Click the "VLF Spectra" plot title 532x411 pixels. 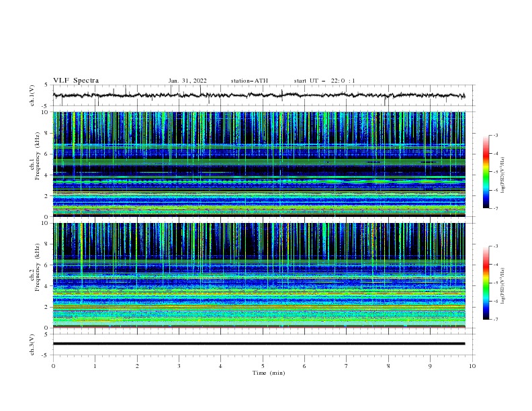(x=76, y=81)
